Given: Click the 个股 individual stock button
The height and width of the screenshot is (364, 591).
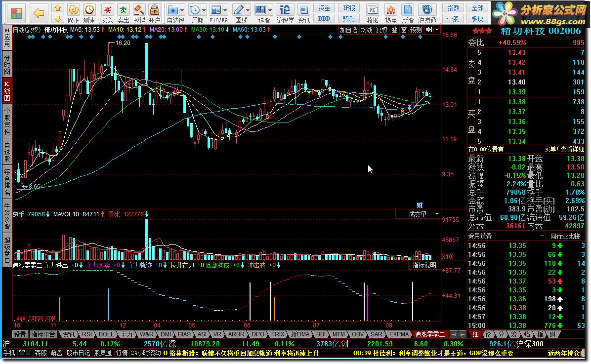Looking at the screenshot, I should tap(453, 18).
